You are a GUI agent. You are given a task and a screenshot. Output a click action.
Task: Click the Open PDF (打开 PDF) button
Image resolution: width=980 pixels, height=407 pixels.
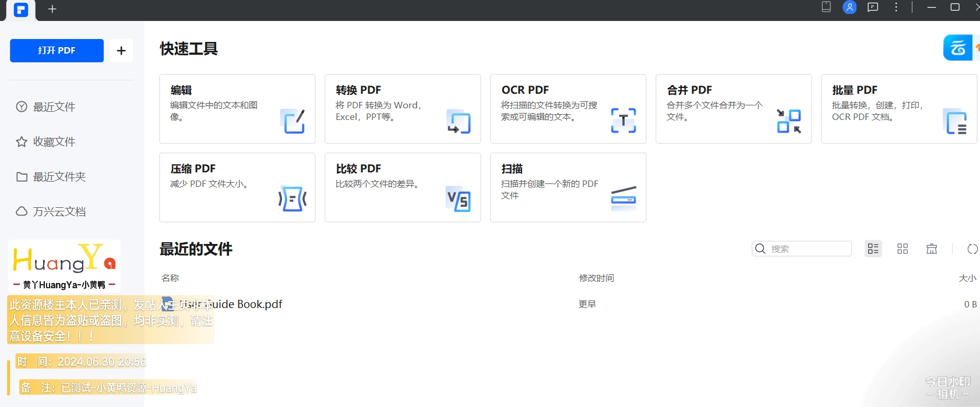pos(57,51)
